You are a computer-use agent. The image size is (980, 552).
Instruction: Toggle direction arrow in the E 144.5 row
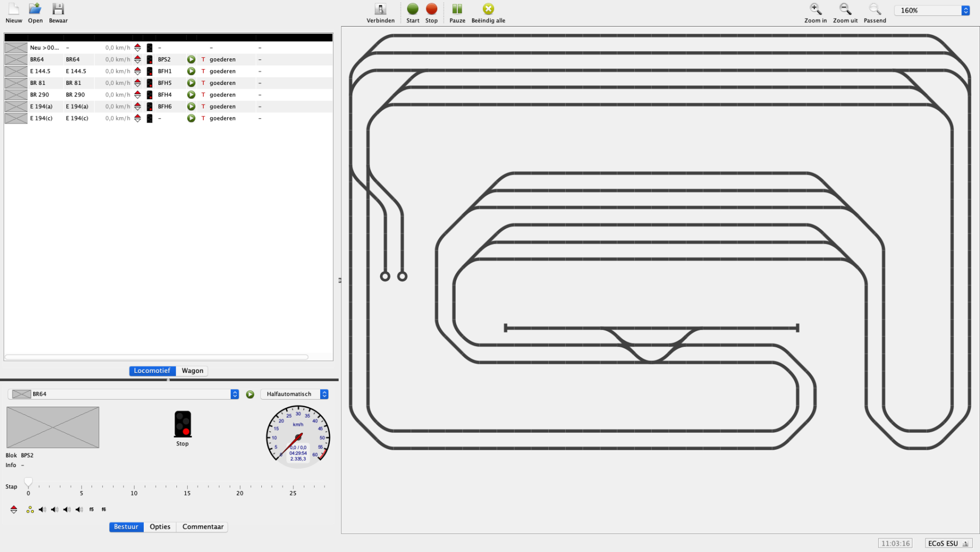pyautogui.click(x=138, y=71)
